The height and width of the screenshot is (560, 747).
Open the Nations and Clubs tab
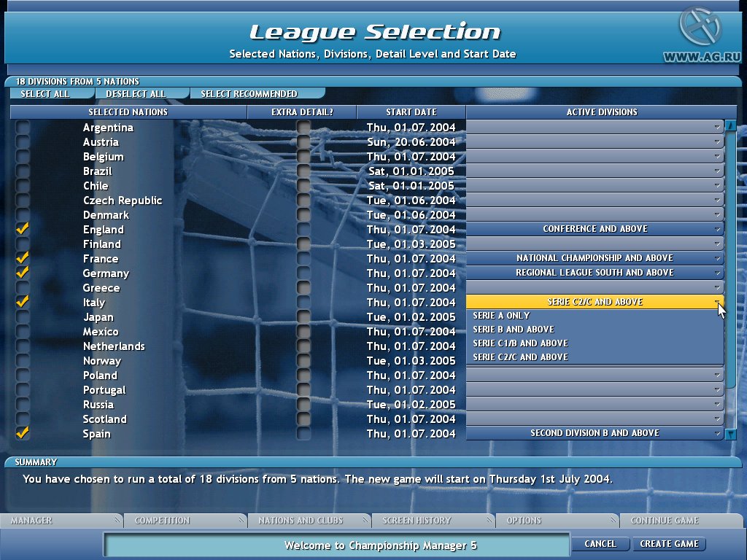[x=309, y=520]
